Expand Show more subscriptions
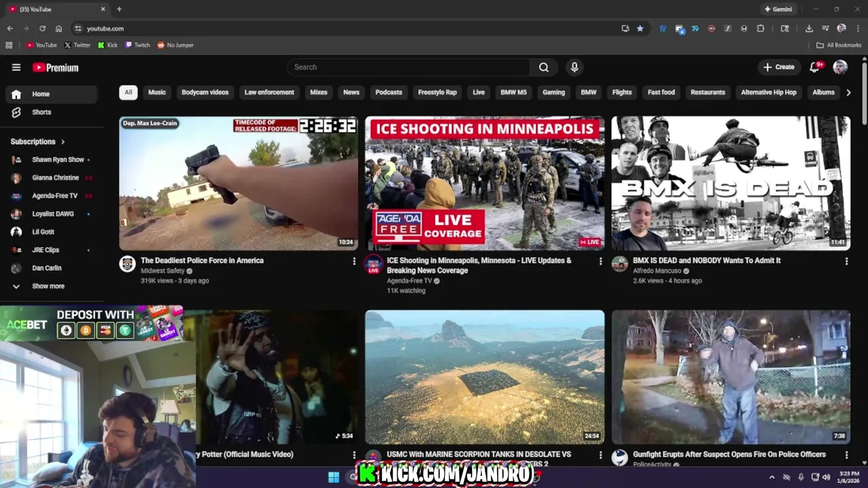868x488 pixels. 52,286
